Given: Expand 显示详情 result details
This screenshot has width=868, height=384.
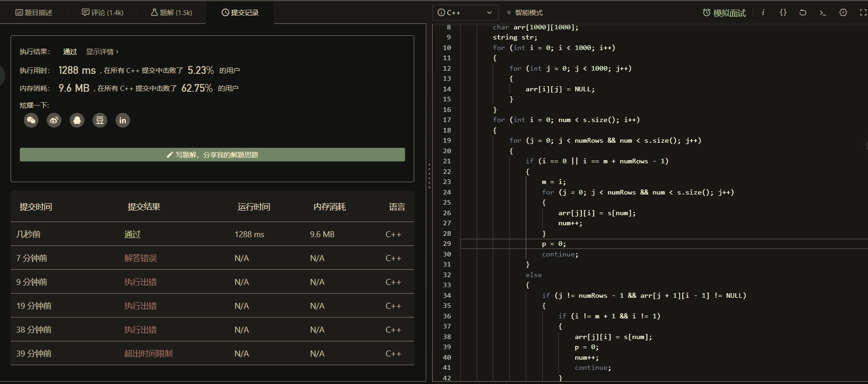Looking at the screenshot, I should point(102,52).
